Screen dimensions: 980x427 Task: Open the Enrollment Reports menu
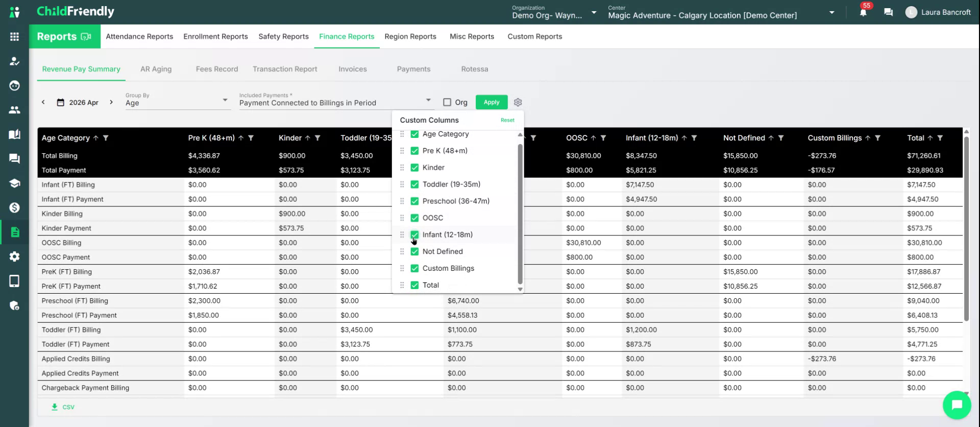pos(215,36)
